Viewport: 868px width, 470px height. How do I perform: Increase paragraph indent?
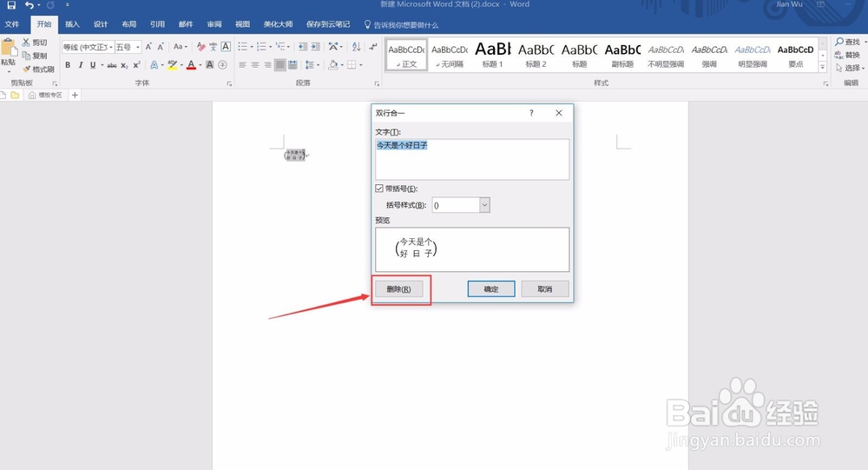pos(316,47)
